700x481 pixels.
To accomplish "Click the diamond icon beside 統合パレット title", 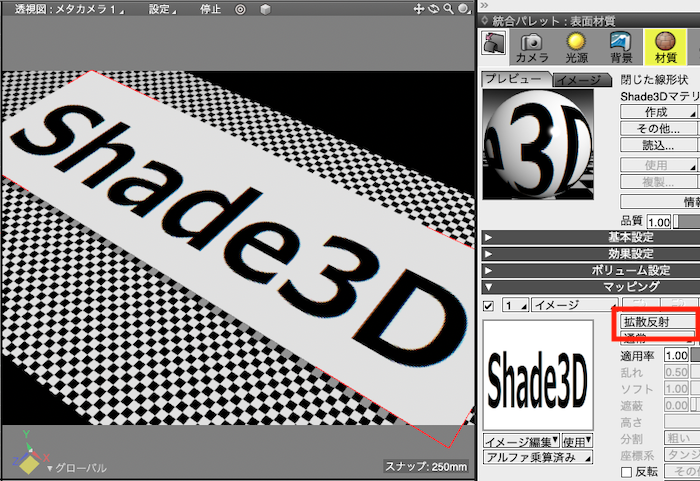I will pos(485,20).
